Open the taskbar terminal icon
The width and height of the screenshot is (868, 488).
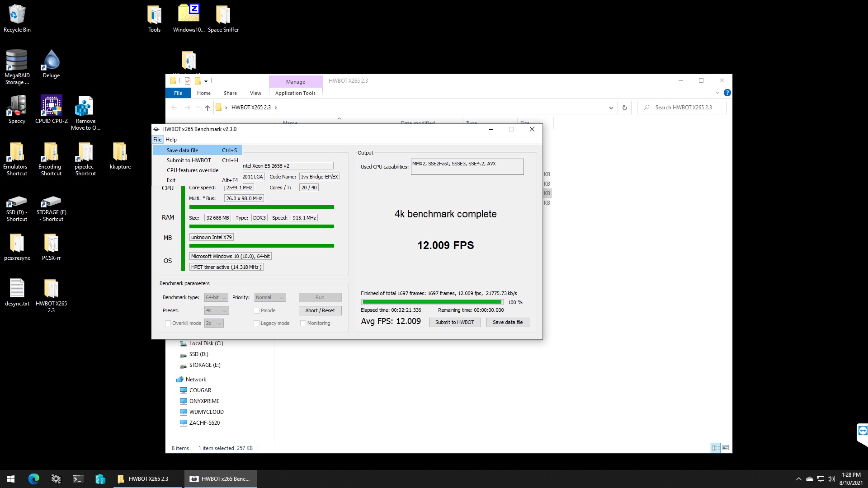78,479
